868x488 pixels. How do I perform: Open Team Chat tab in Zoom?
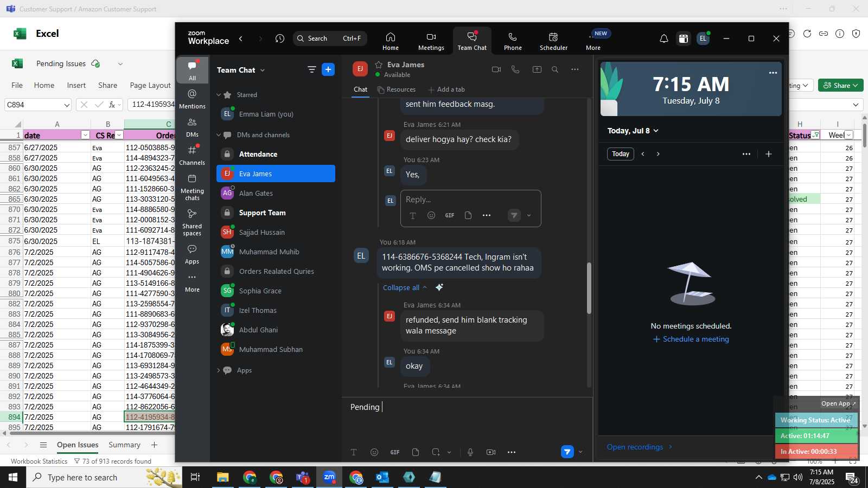tap(472, 41)
